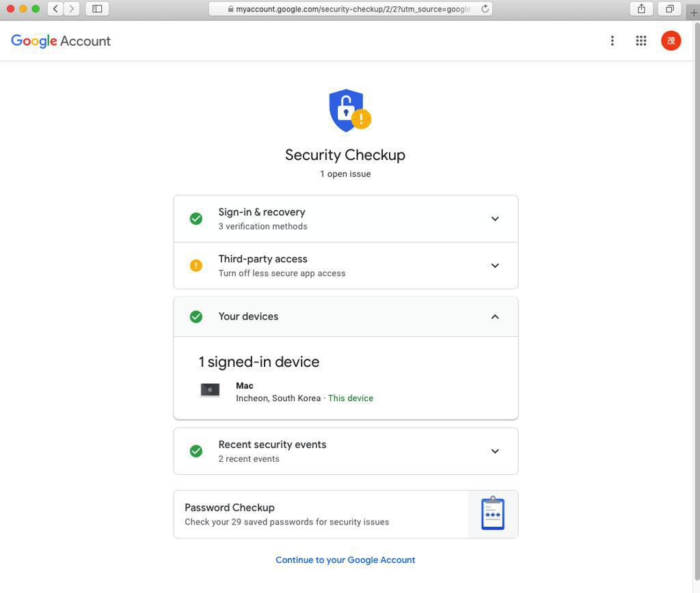Image resolution: width=700 pixels, height=593 pixels.
Task: Click the Safari share icon
Action: 641,9
